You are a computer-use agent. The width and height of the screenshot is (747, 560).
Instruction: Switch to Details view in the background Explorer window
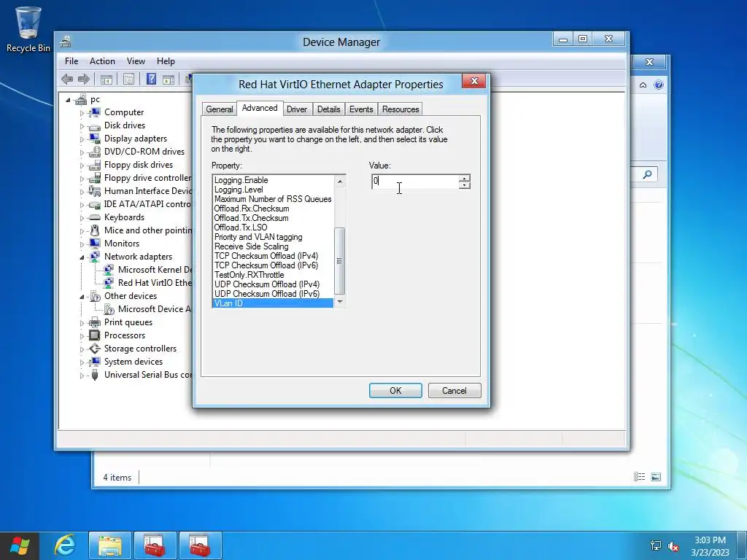tap(639, 477)
